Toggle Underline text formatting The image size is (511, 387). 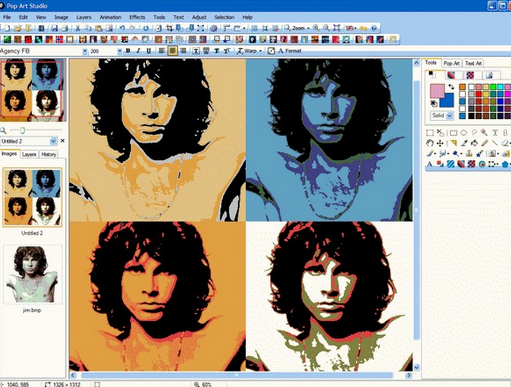(149, 51)
